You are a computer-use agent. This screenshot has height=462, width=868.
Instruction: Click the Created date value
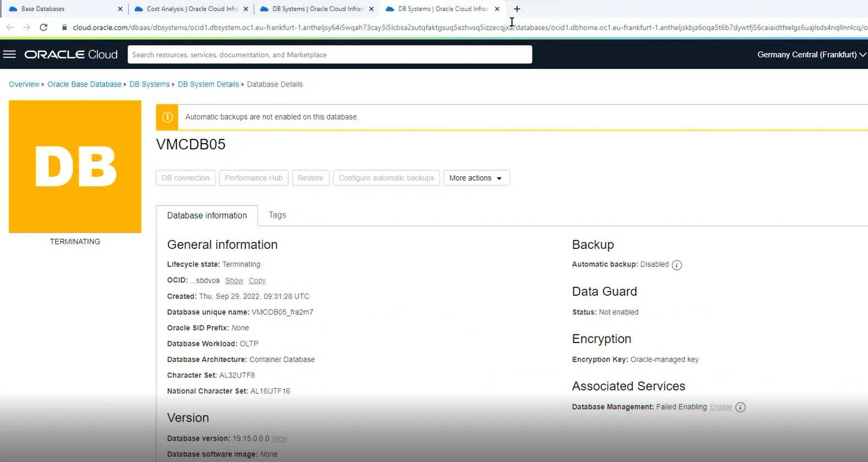[254, 296]
